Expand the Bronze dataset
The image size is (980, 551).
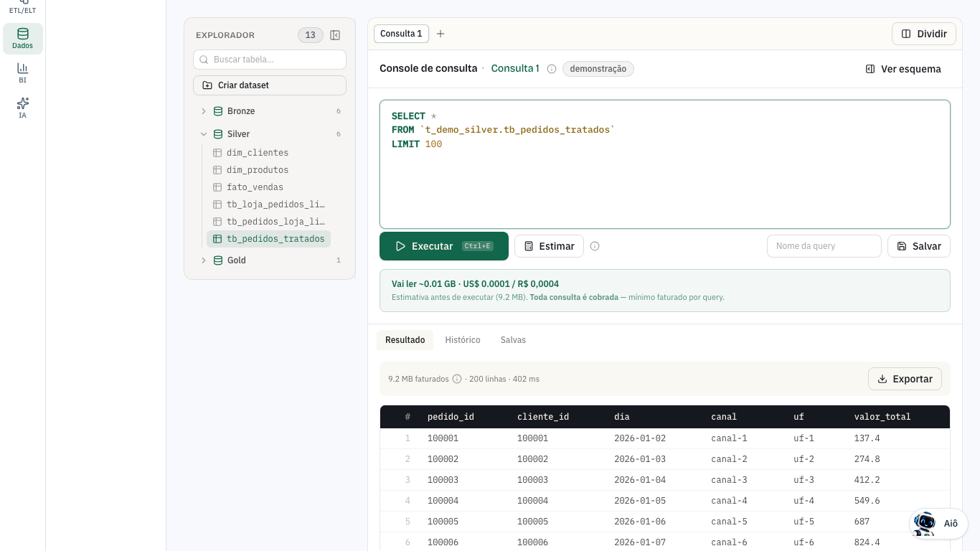[x=270, y=111]
